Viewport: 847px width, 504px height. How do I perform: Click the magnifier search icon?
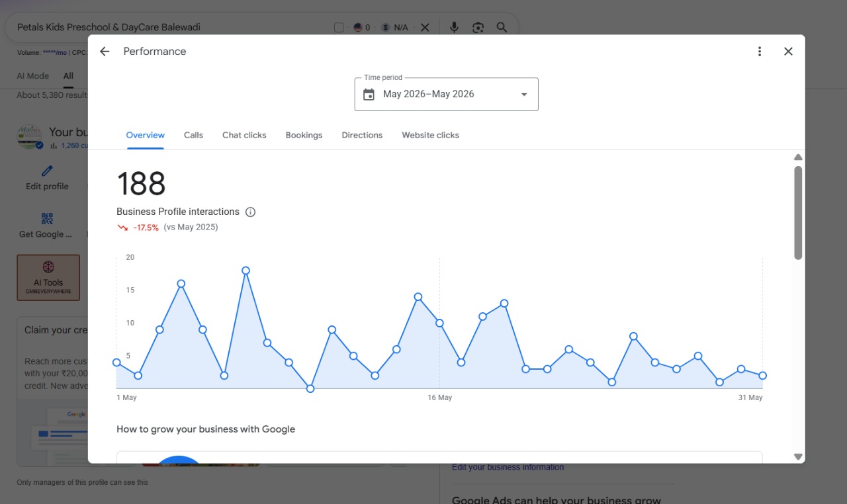502,27
